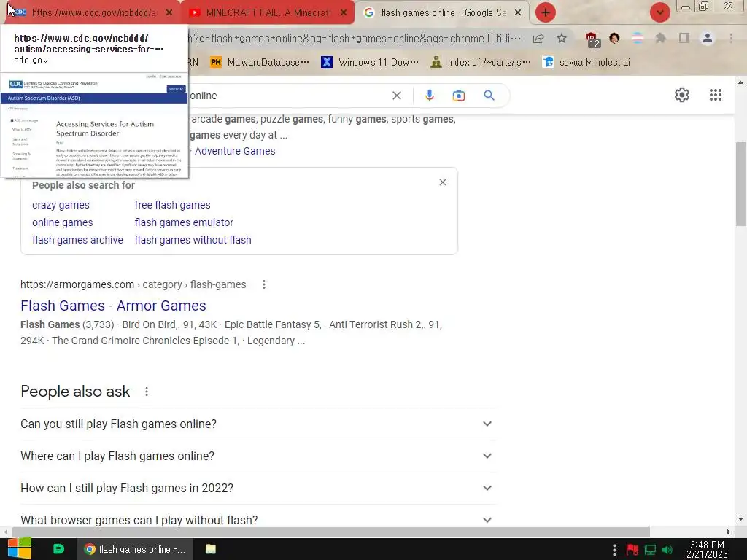The height and width of the screenshot is (560, 747).
Task: Expand Where can I play Flash games online?
Action: (258, 456)
